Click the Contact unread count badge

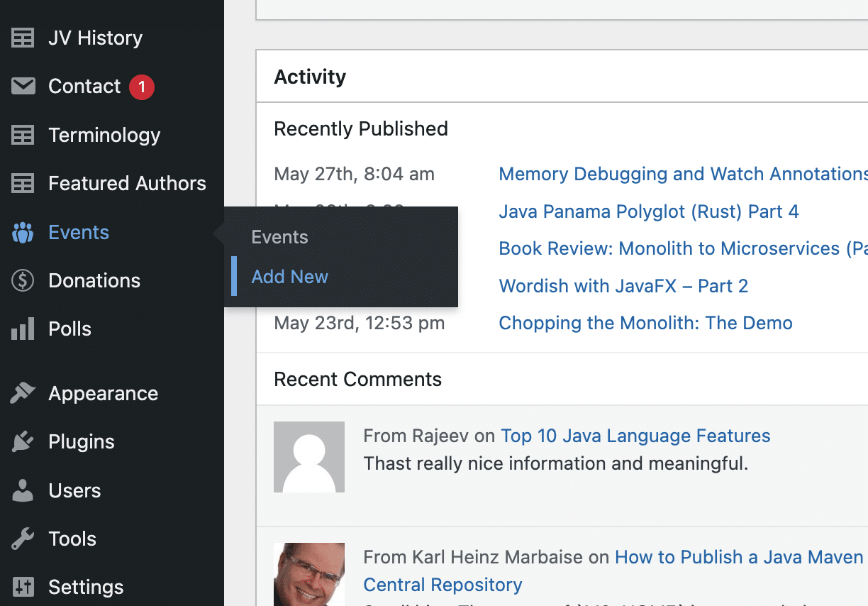(140, 86)
